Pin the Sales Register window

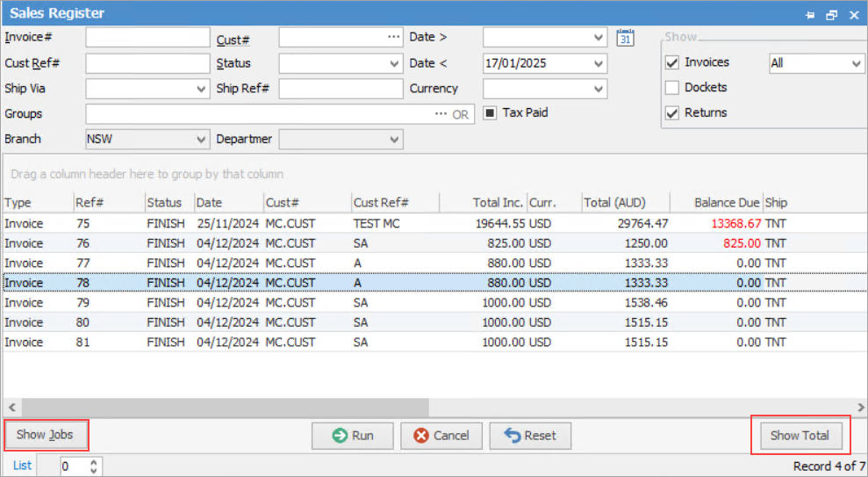pos(811,14)
